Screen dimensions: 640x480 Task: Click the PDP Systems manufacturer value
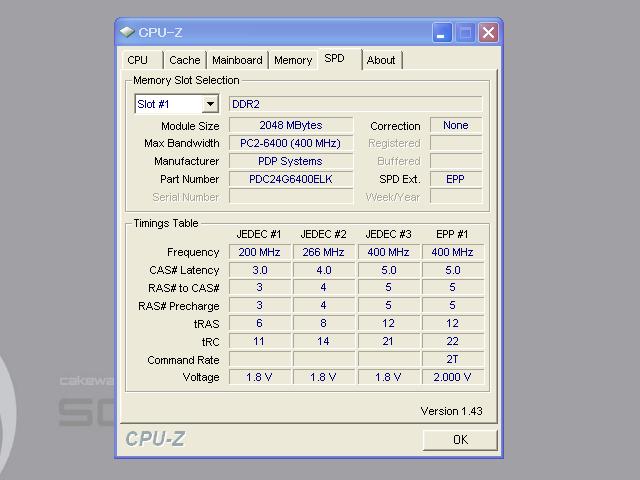291,161
